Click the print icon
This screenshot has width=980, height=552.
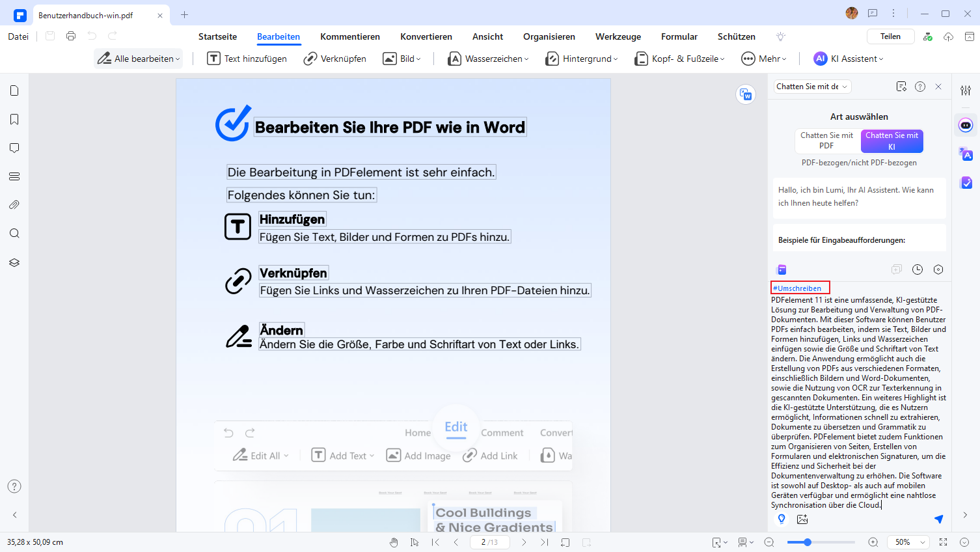[x=71, y=36]
